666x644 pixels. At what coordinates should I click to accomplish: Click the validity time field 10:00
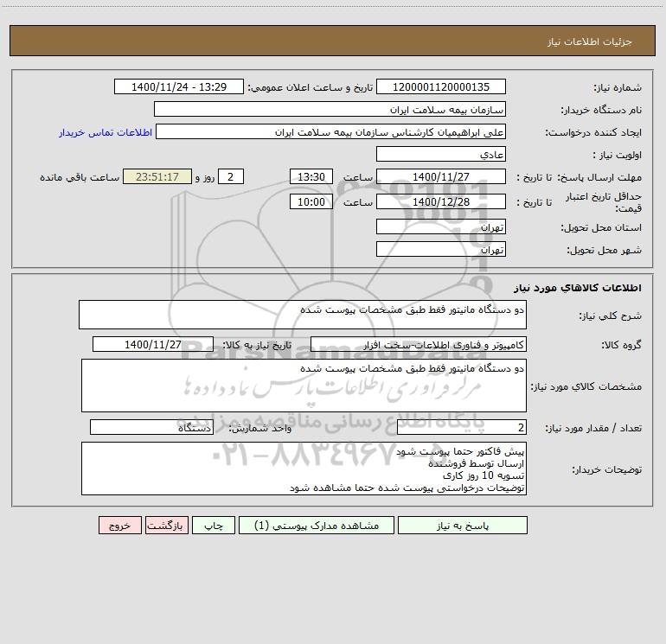[311, 201]
